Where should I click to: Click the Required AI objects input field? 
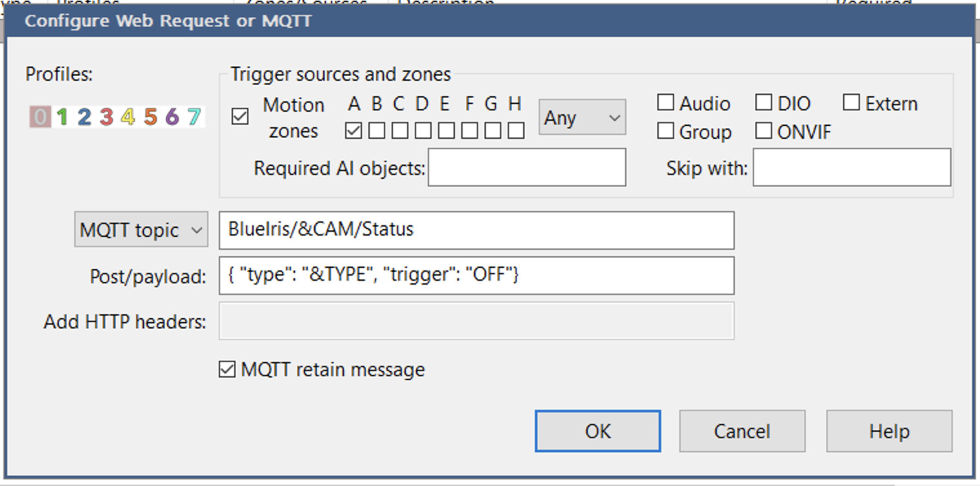click(526, 167)
